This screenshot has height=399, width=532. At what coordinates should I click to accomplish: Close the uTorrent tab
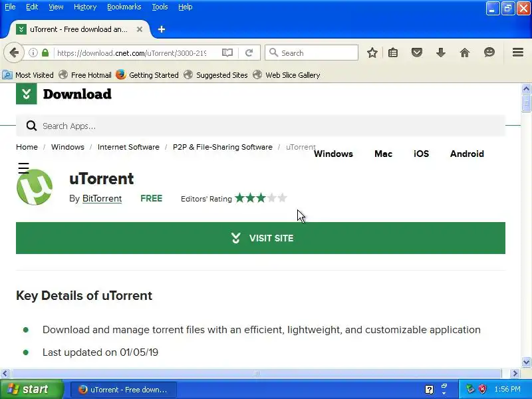point(140,29)
